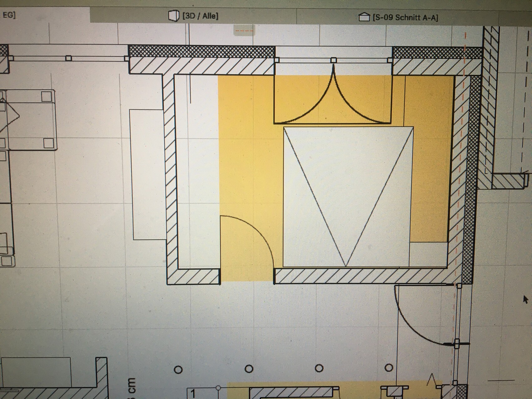This screenshot has height=399, width=532.
Task: Open the S-09 Schnitt A-A tab
Action: (x=405, y=17)
